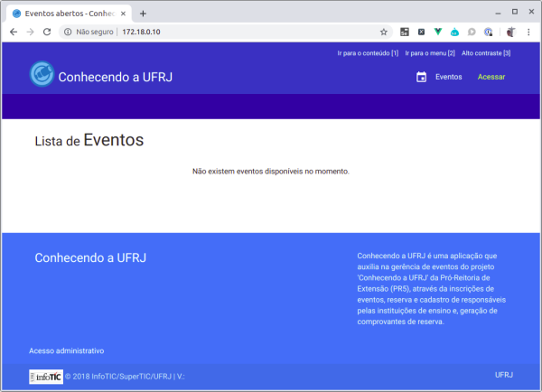Click 'Ir para o menu [2]' link

430,53
